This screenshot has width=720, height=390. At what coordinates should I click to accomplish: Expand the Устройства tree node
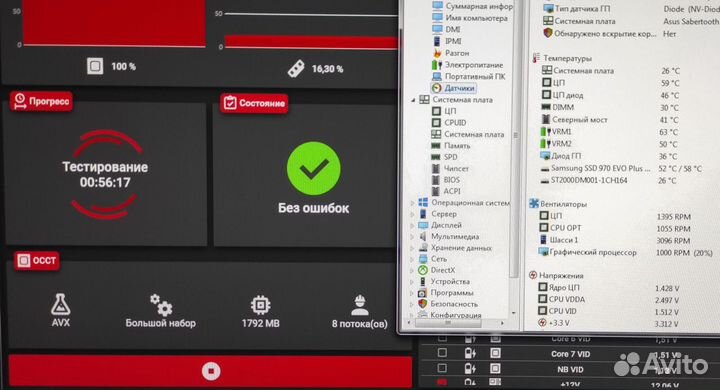click(412, 282)
